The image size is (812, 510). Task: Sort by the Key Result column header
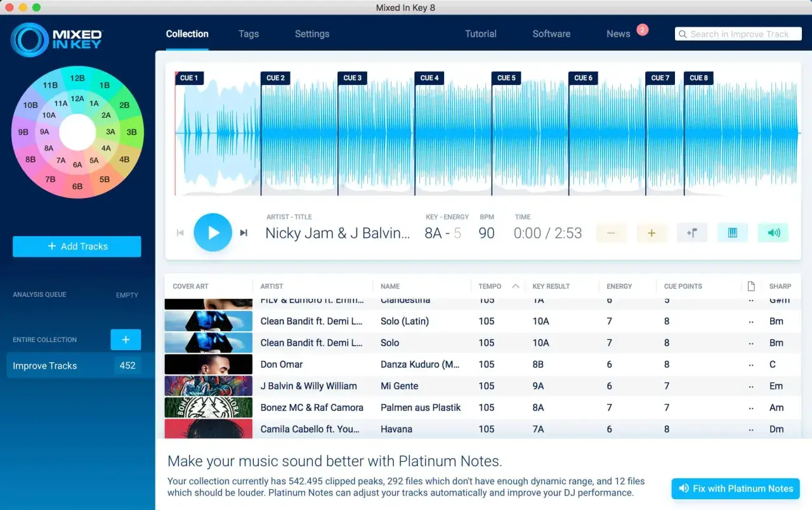(551, 286)
